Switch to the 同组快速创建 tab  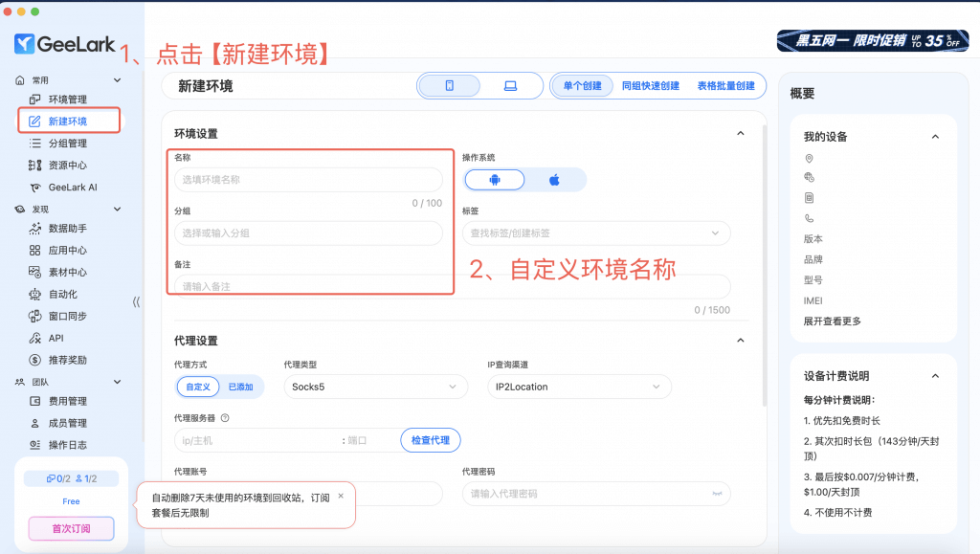(650, 86)
